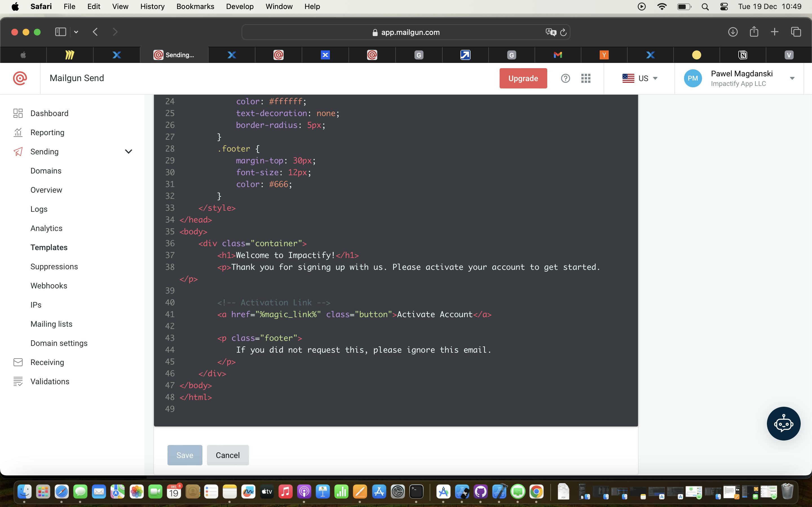Open the help question mark icon

click(x=565, y=78)
